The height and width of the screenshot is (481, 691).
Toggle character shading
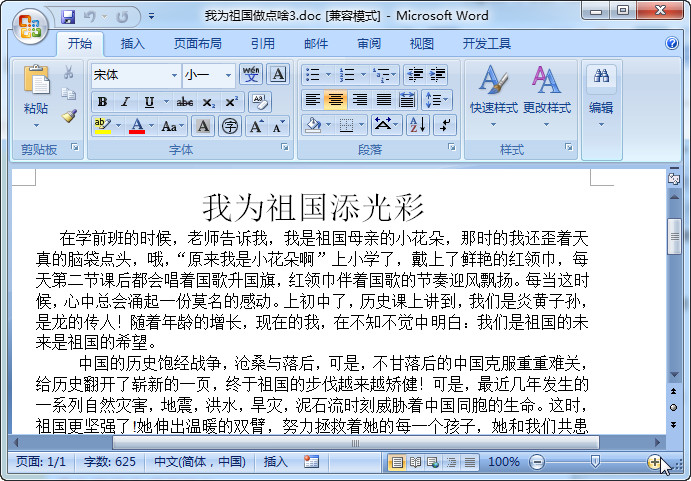tap(203, 127)
